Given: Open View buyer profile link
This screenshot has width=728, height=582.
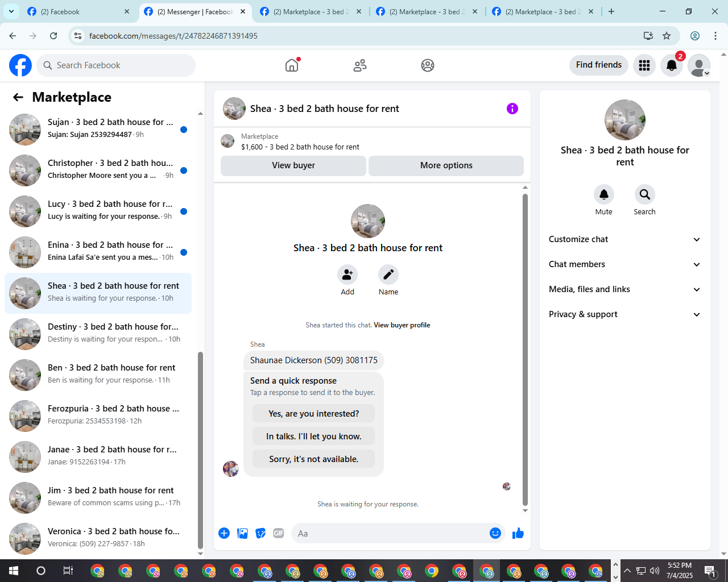Looking at the screenshot, I should coord(402,325).
